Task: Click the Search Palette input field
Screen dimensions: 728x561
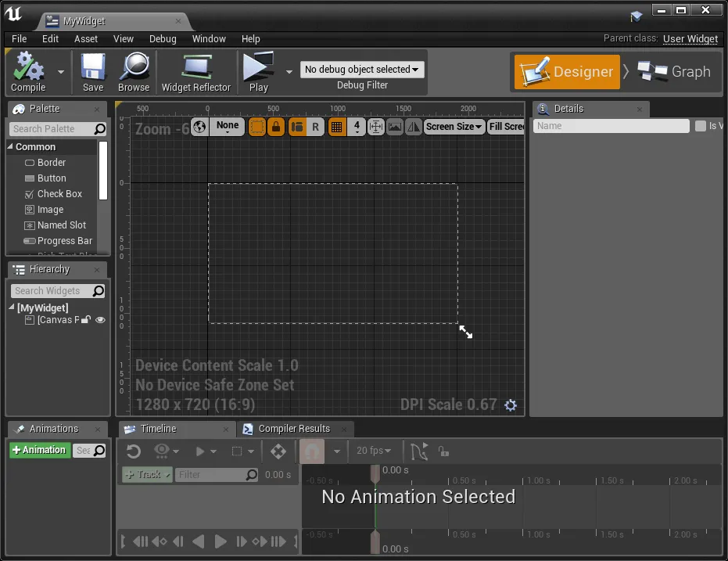Action: [52, 129]
